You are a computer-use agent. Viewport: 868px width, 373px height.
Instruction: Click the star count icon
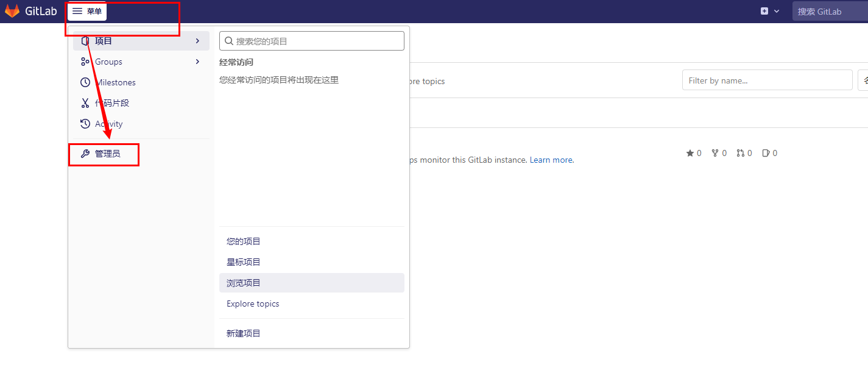click(x=690, y=153)
